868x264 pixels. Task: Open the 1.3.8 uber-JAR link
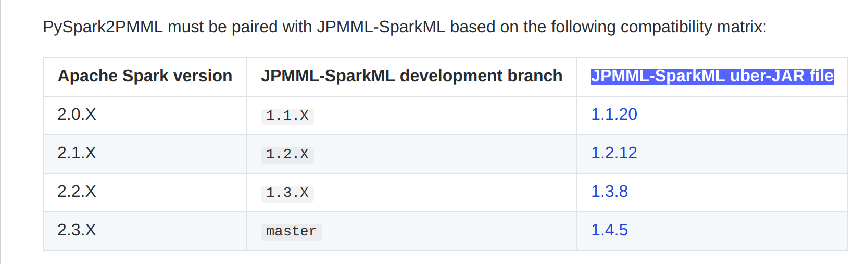609,192
